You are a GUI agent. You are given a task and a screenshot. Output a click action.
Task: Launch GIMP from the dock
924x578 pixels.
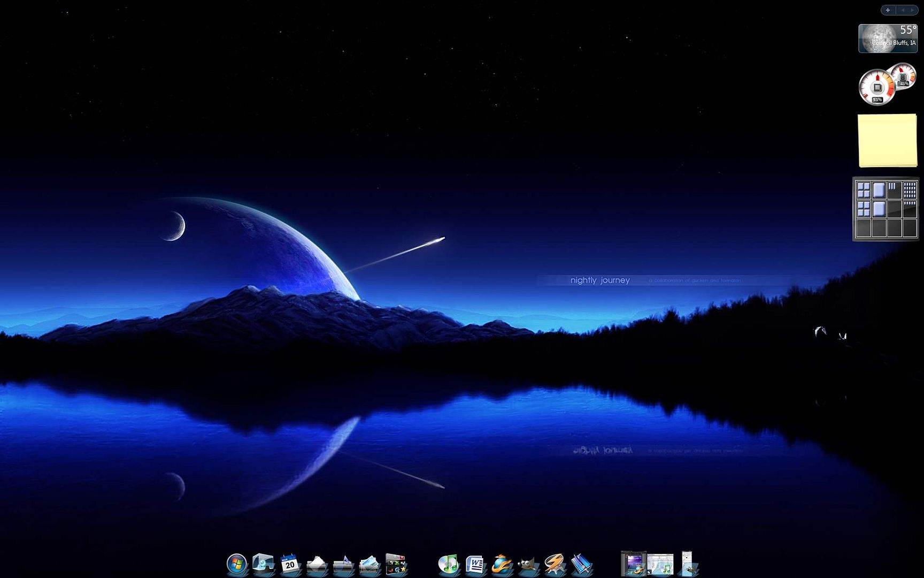(528, 565)
